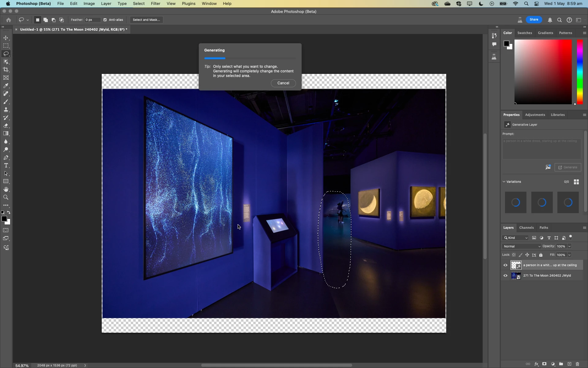The image size is (588, 368).
Task: Cancel the Generating dialog
Action: 283,83
